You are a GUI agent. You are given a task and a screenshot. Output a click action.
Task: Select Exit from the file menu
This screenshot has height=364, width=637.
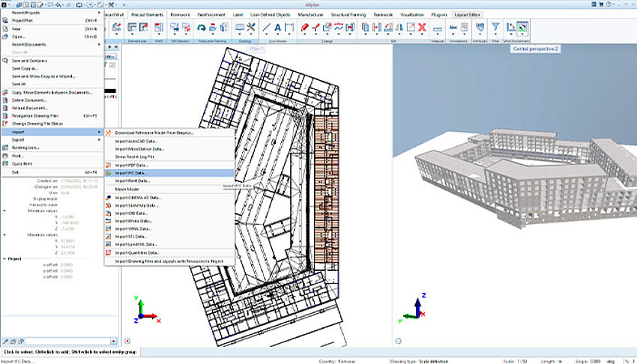pos(16,172)
